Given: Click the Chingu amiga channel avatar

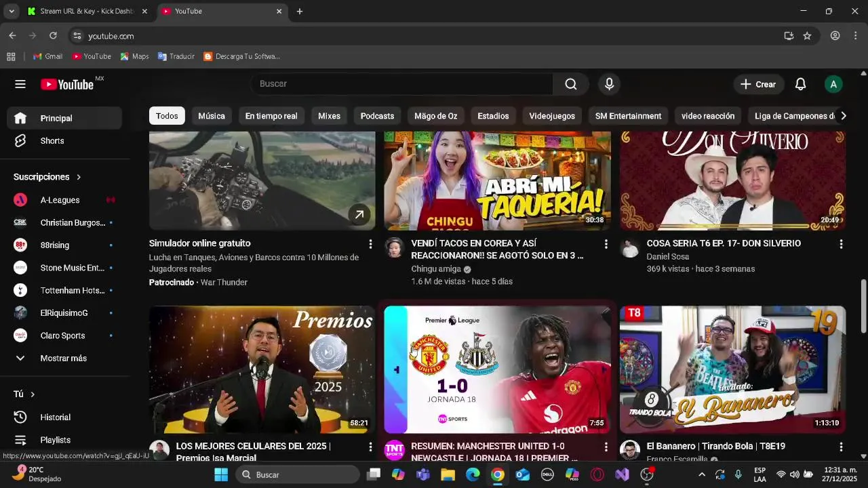Looking at the screenshot, I should tap(394, 248).
